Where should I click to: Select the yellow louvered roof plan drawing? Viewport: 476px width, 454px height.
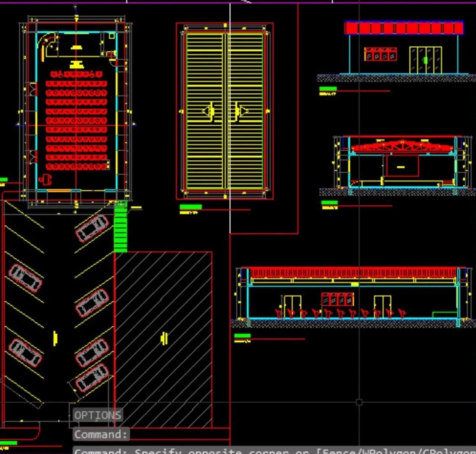[225, 111]
